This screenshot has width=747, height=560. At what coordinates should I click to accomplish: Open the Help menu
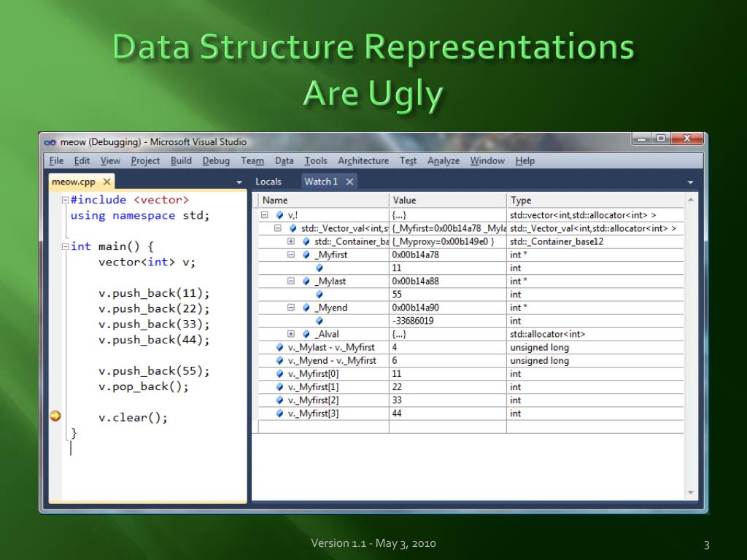pos(525,161)
